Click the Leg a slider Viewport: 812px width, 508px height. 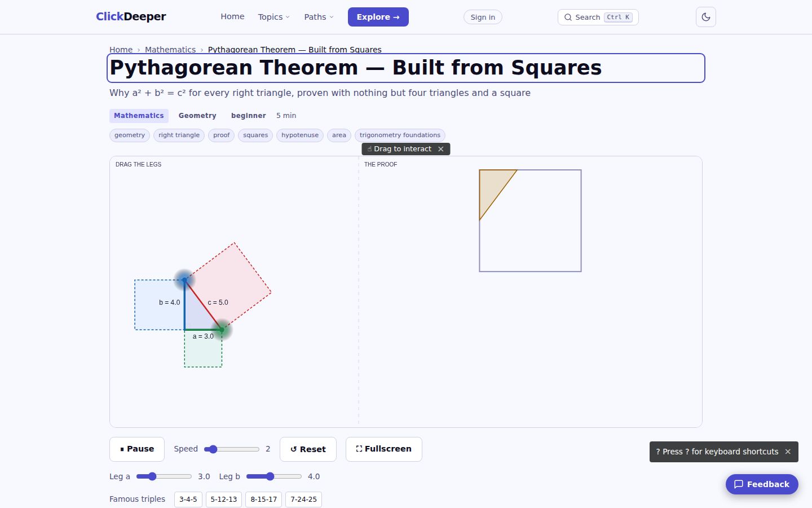(x=164, y=476)
